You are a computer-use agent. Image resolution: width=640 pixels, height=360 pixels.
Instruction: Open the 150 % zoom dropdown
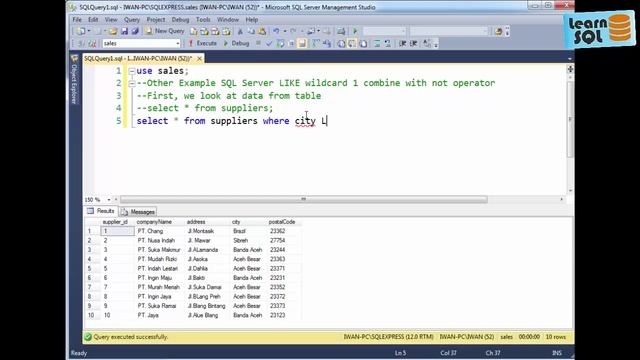coord(109,200)
